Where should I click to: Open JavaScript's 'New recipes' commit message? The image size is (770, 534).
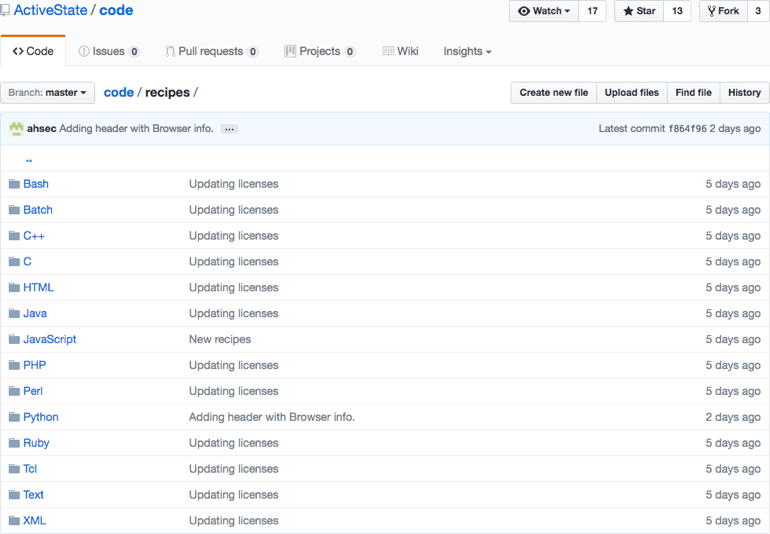click(x=220, y=339)
